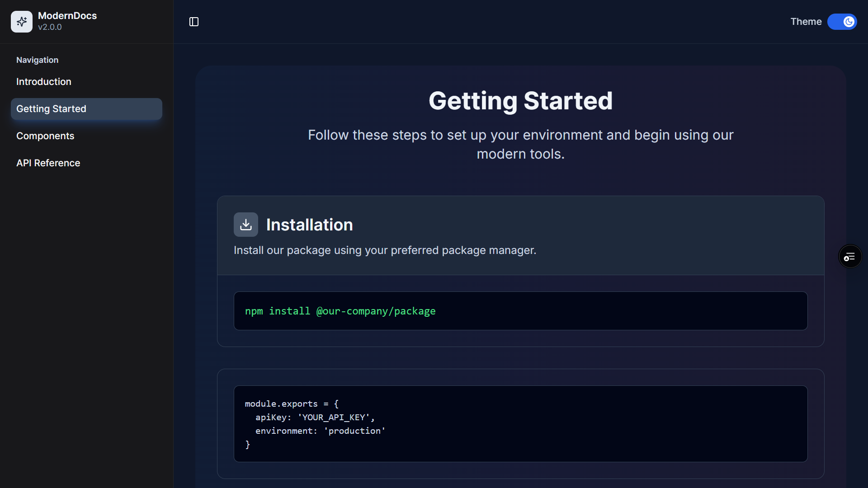Toggle the sidebar panel icon
Screen dimensions: 868x488
194,22
